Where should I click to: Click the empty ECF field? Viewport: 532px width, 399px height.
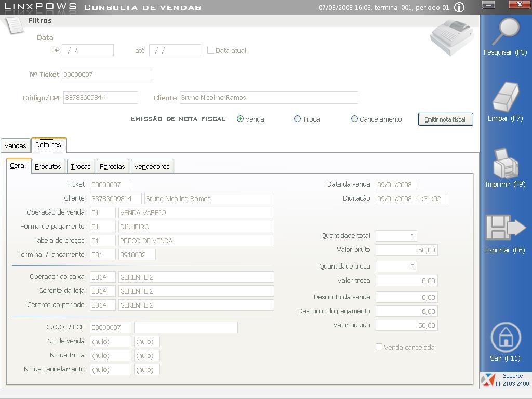(x=186, y=327)
